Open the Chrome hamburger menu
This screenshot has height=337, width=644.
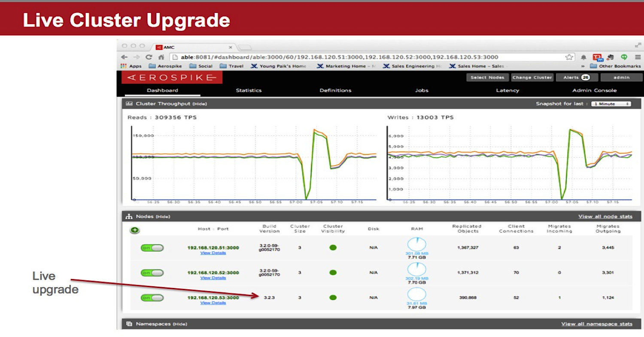(638, 57)
